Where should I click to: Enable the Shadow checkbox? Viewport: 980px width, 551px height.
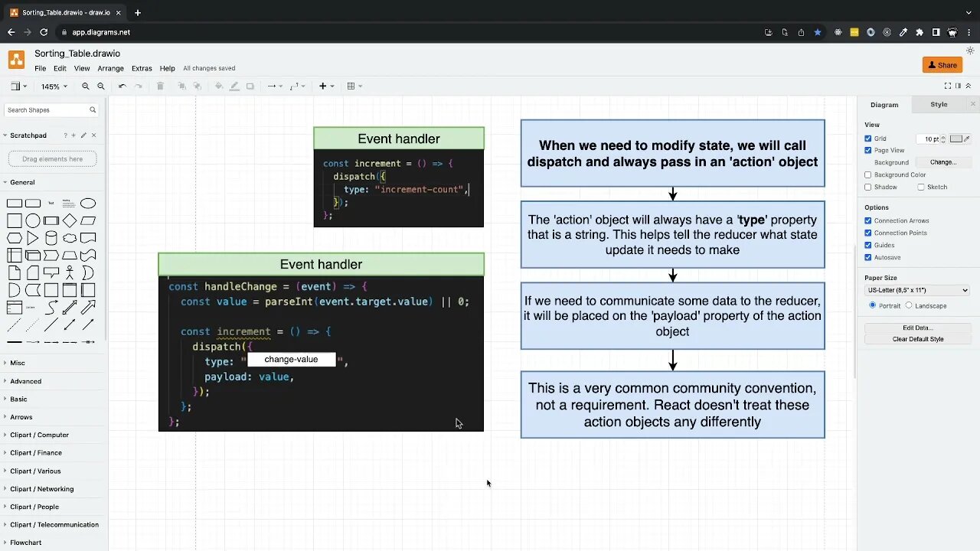pos(868,187)
